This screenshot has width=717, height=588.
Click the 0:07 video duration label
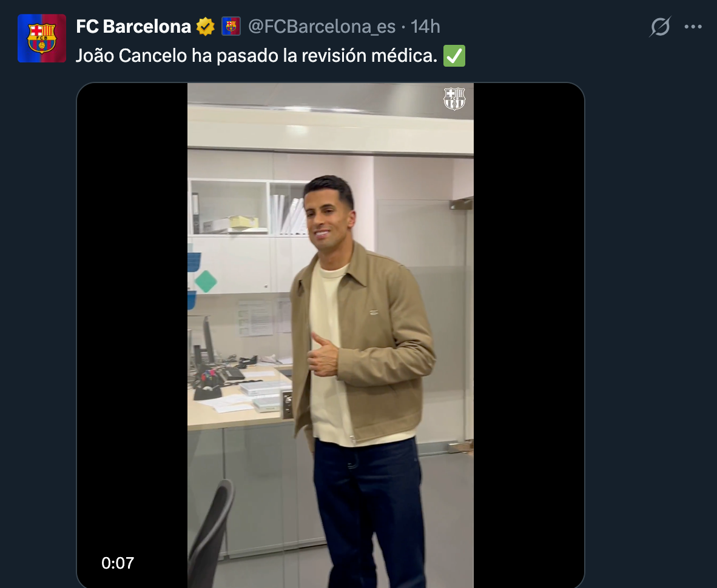[118, 563]
